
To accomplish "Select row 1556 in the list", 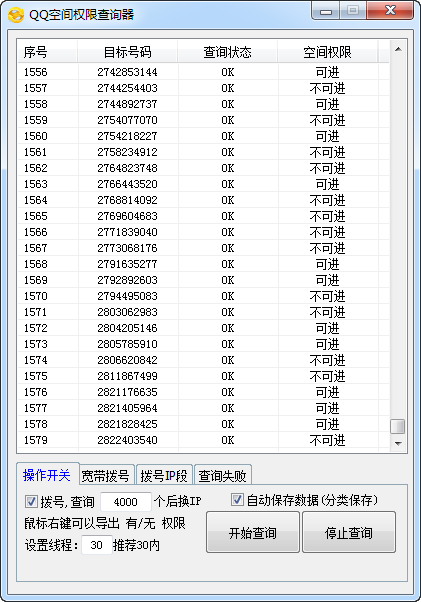I will click(x=203, y=72).
